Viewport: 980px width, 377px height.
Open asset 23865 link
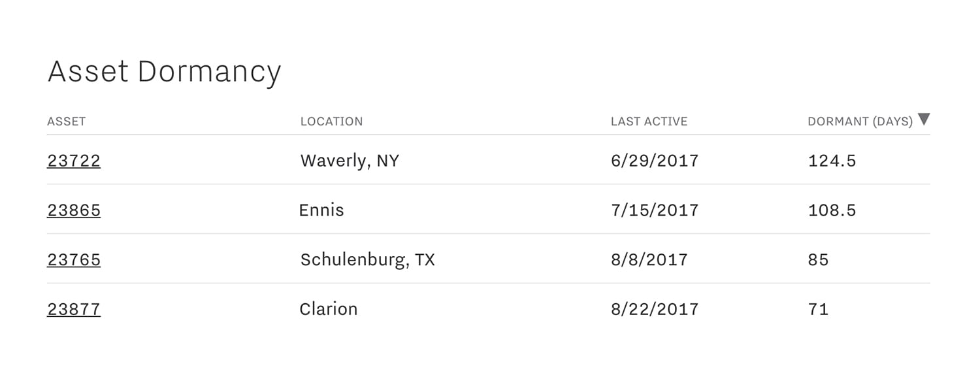coord(74,210)
